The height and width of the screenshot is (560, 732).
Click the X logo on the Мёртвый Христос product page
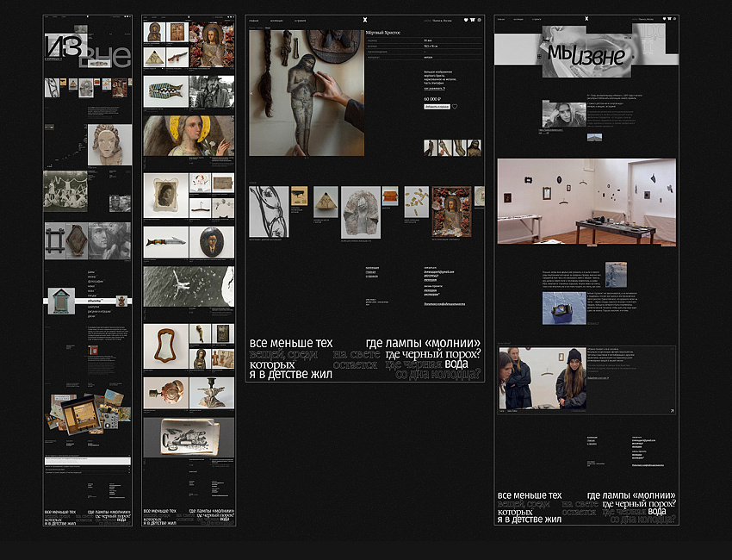365,20
